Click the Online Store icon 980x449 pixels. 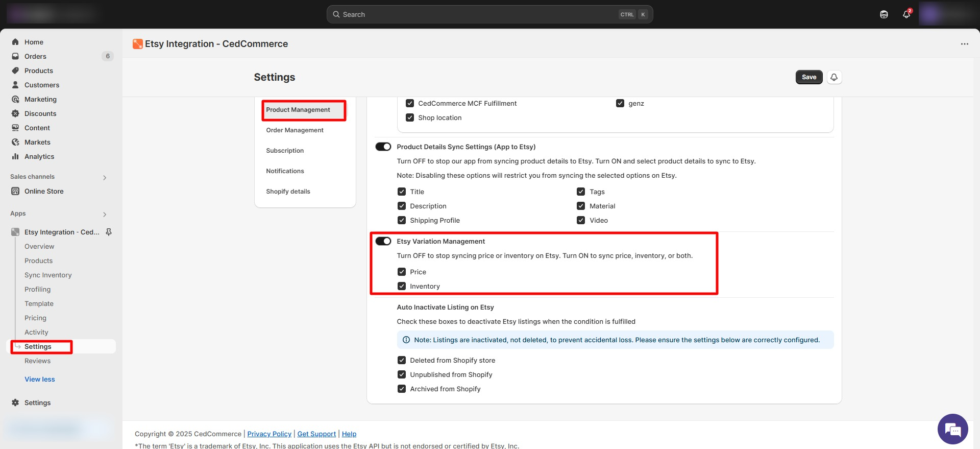(x=15, y=191)
